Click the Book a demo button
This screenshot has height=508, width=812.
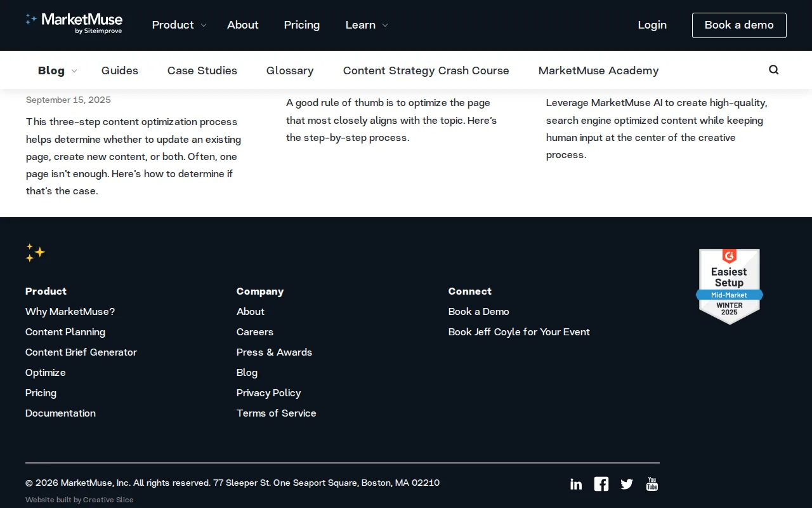click(x=739, y=25)
